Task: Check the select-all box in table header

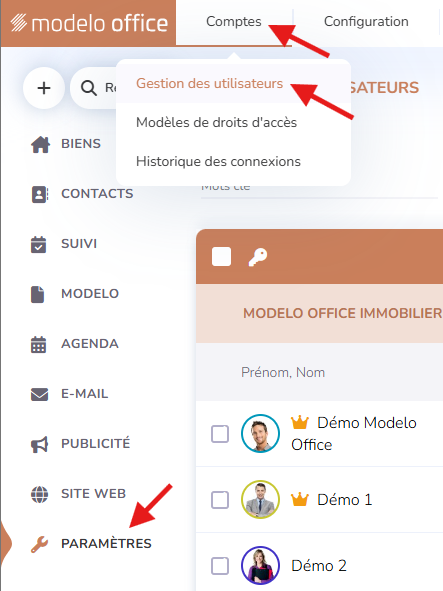Action: (x=221, y=257)
